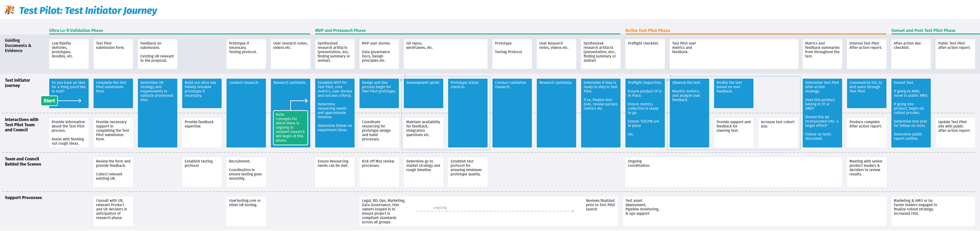Click the arrow next to Start
This screenshot has height=231, width=980.
click(70, 101)
